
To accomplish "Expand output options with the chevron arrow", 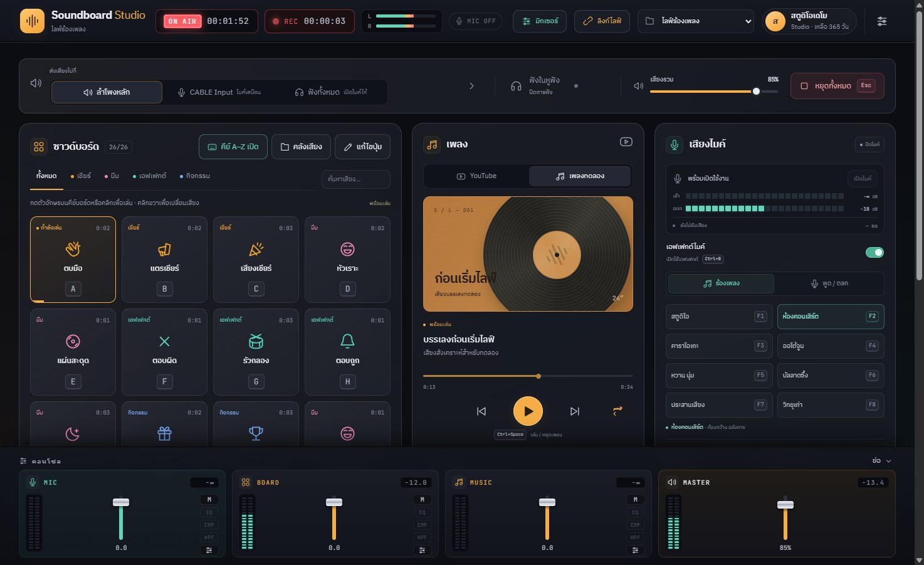I will pyautogui.click(x=471, y=86).
